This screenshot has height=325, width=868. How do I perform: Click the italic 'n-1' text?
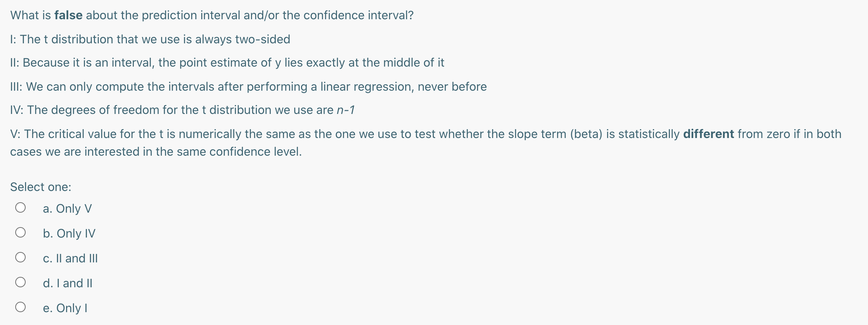click(345, 110)
